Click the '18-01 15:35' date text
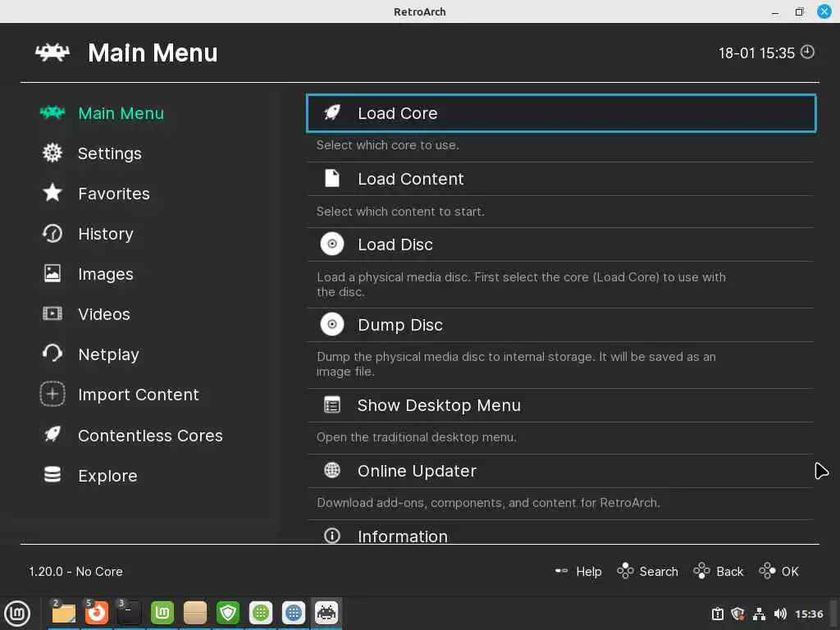Image resolution: width=840 pixels, height=630 pixels. coord(756,53)
